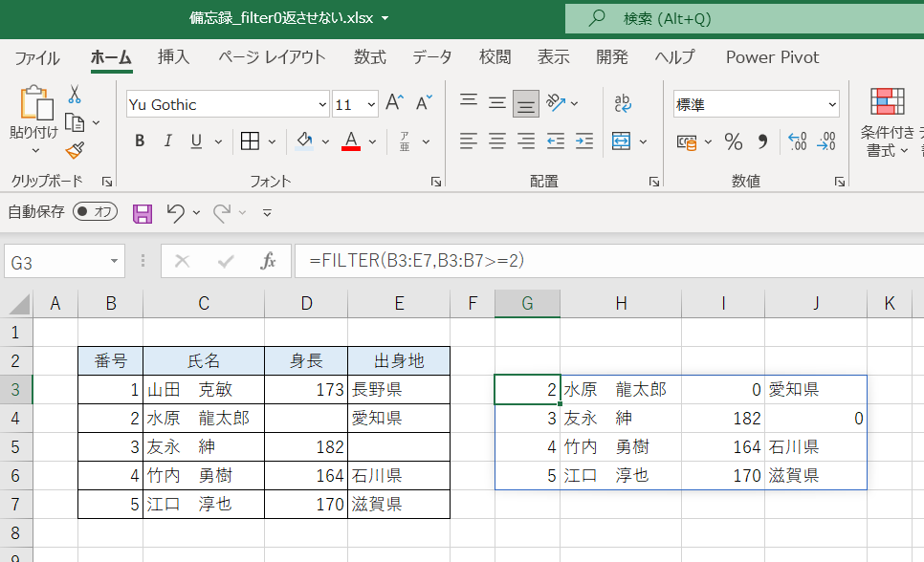
Task: Align text left
Action: pos(469,141)
